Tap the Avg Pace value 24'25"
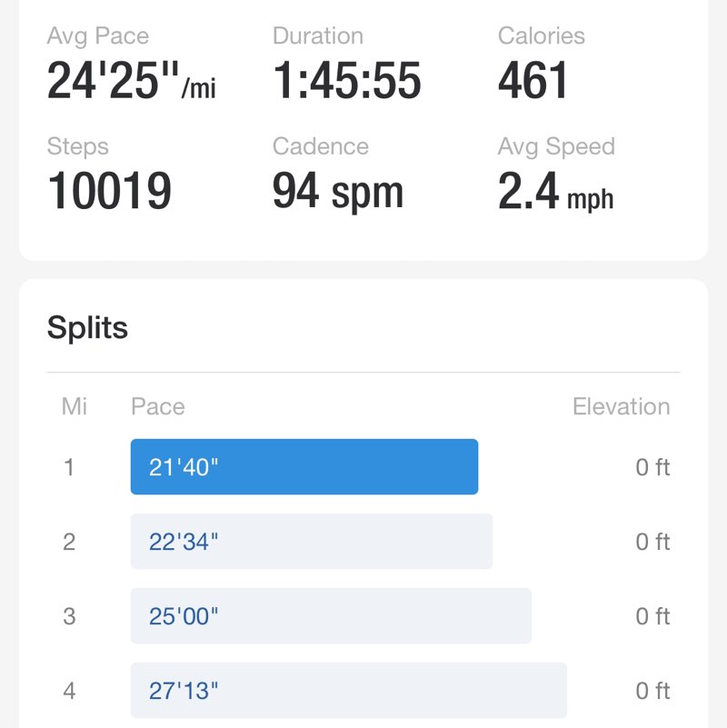Image resolution: width=727 pixels, height=728 pixels. click(x=131, y=82)
